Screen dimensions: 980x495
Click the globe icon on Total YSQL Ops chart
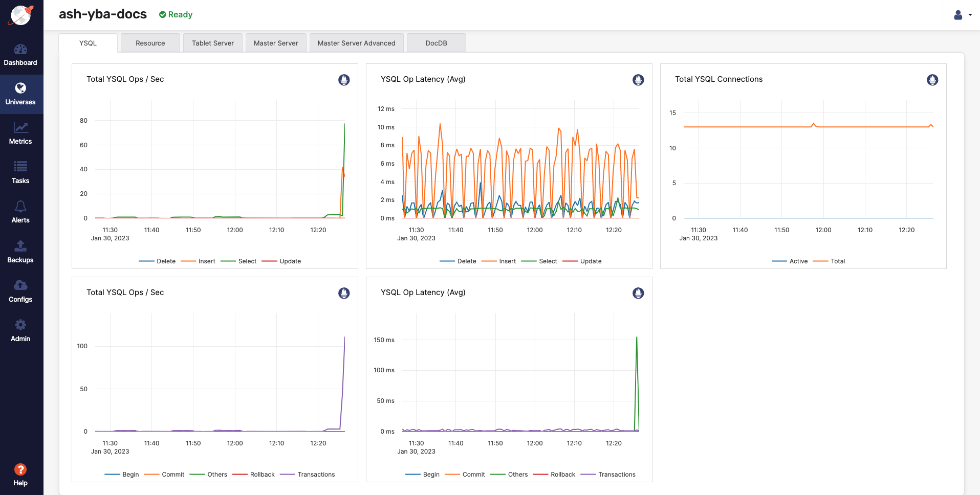pyautogui.click(x=343, y=80)
